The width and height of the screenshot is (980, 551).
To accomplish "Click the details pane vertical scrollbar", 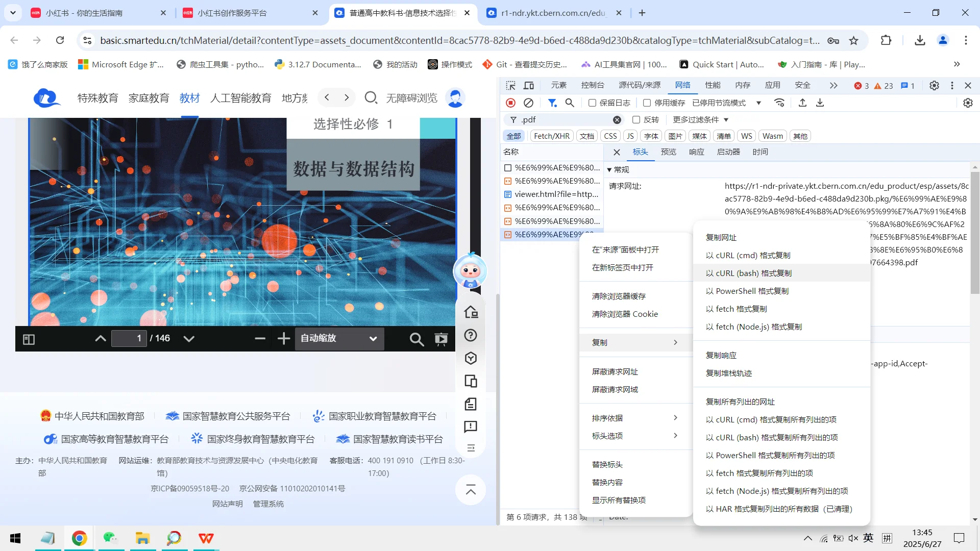I will click(975, 232).
